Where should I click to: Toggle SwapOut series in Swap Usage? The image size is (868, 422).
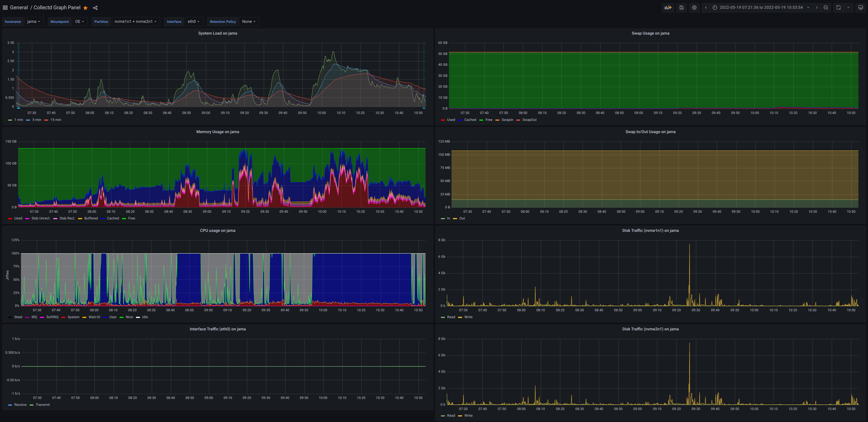[529, 120]
